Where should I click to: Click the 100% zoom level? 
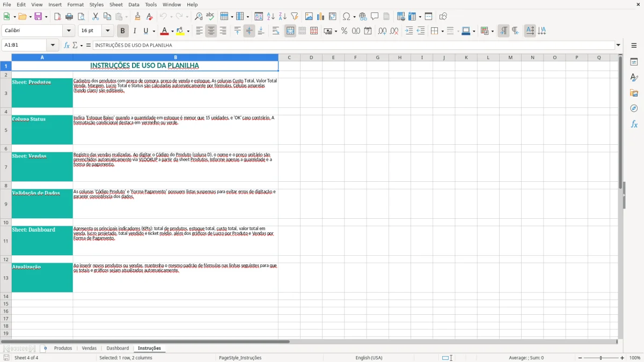pos(635,358)
